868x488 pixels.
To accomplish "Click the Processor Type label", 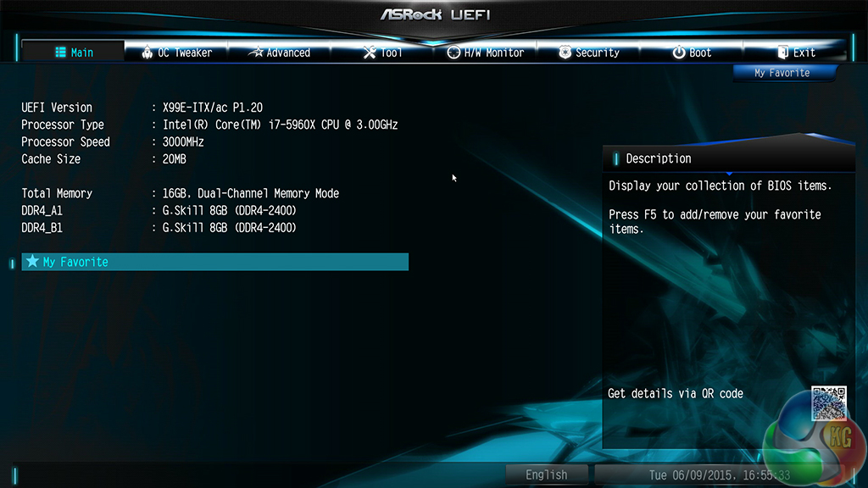I will pos(63,125).
